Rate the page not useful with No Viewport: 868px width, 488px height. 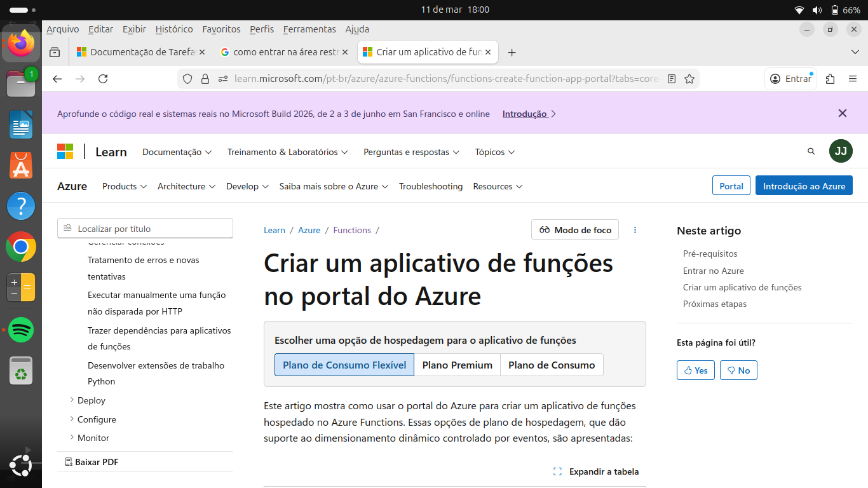(738, 370)
